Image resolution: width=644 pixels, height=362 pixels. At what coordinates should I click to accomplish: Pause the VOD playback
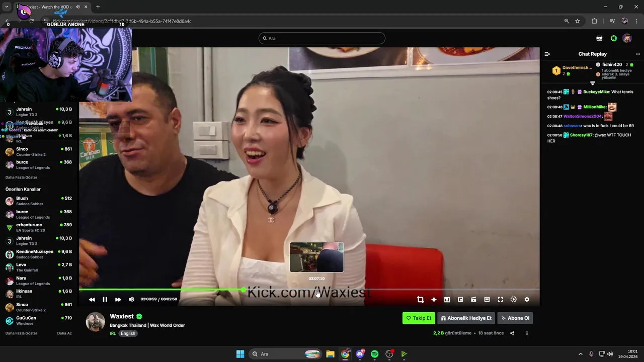pyautogui.click(x=105, y=300)
